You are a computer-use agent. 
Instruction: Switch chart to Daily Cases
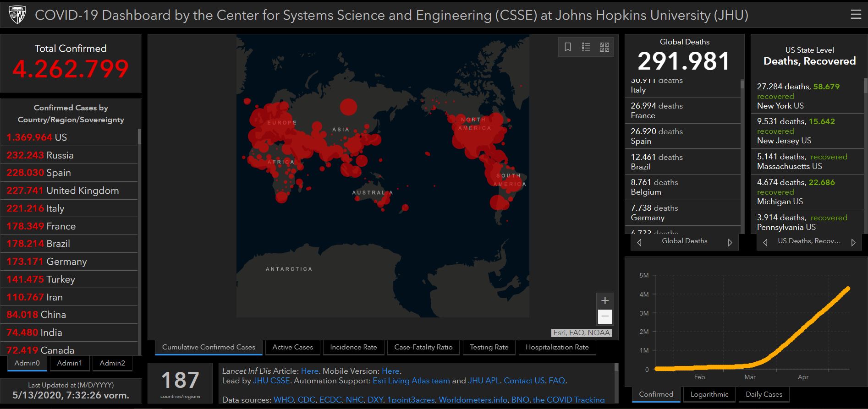point(764,394)
